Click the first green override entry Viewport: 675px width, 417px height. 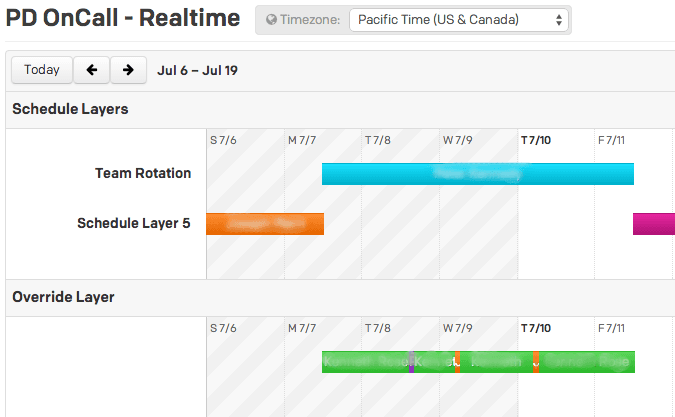click(365, 362)
